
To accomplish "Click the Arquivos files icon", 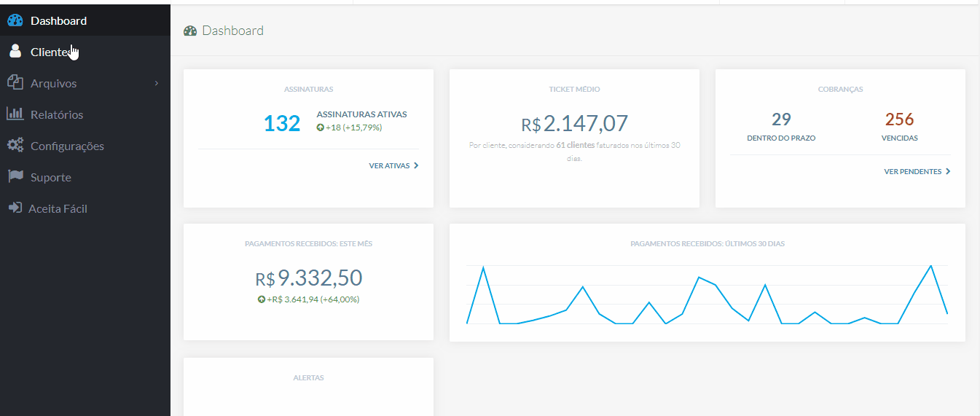I will click(x=15, y=83).
